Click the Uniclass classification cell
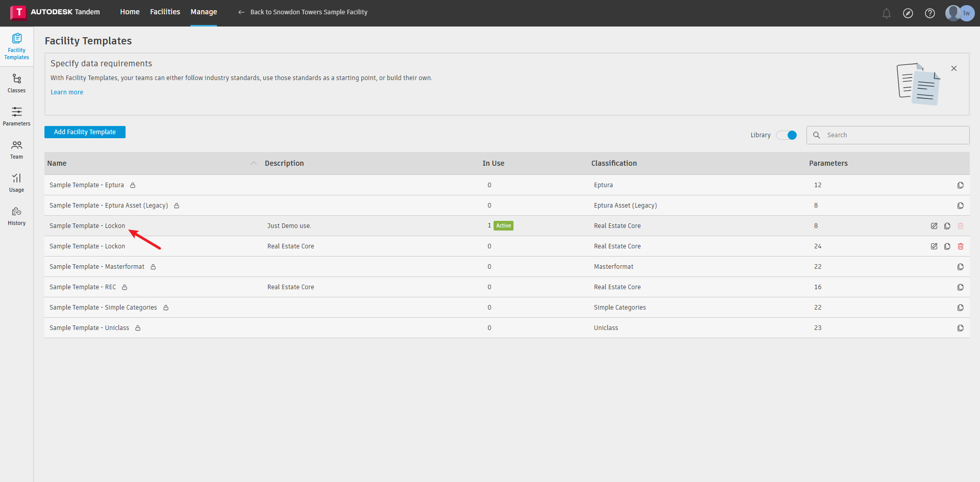Screen dimensions: 980x482 (606, 328)
